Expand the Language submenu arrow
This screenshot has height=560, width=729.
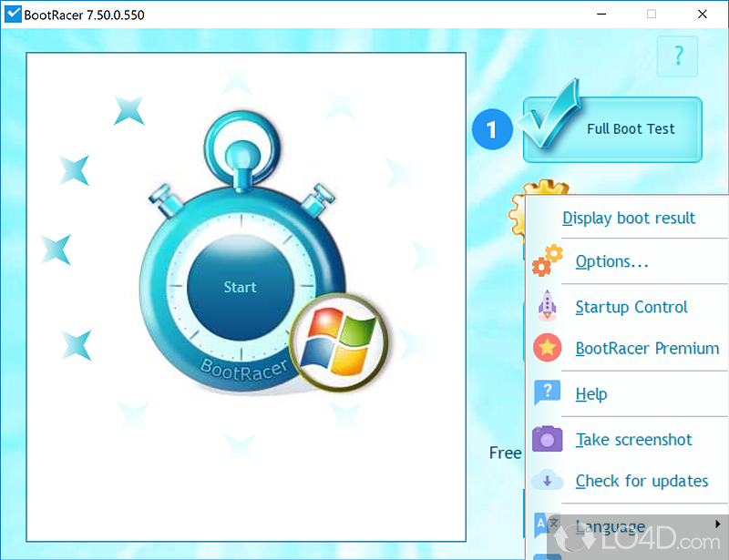(718, 524)
